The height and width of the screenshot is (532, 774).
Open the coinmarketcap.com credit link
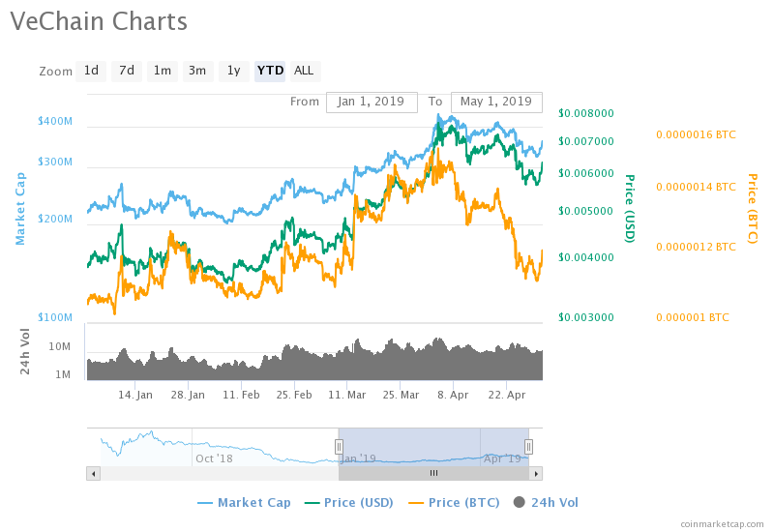(722, 524)
